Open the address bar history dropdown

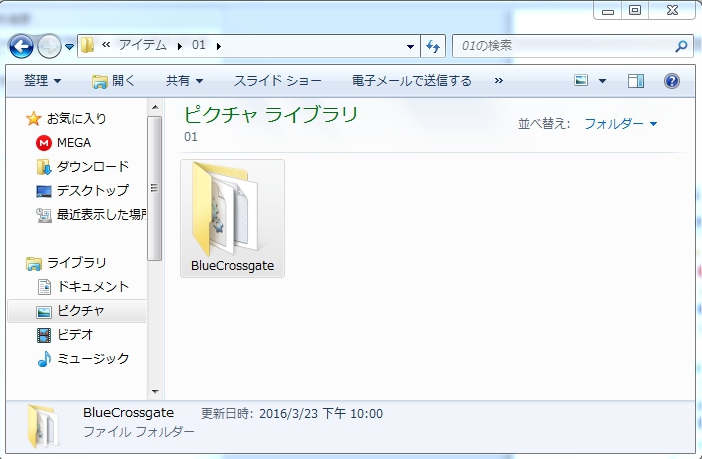(410, 46)
